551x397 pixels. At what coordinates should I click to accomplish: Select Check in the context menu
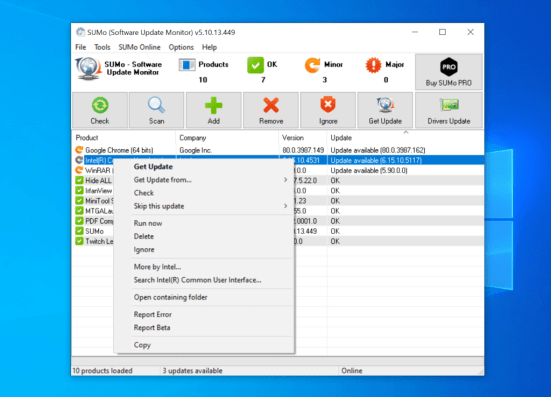point(205,193)
